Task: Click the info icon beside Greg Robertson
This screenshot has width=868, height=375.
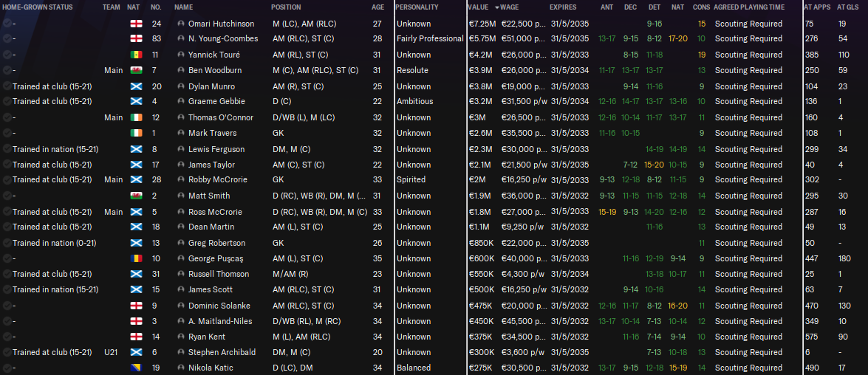Action: [x=180, y=243]
